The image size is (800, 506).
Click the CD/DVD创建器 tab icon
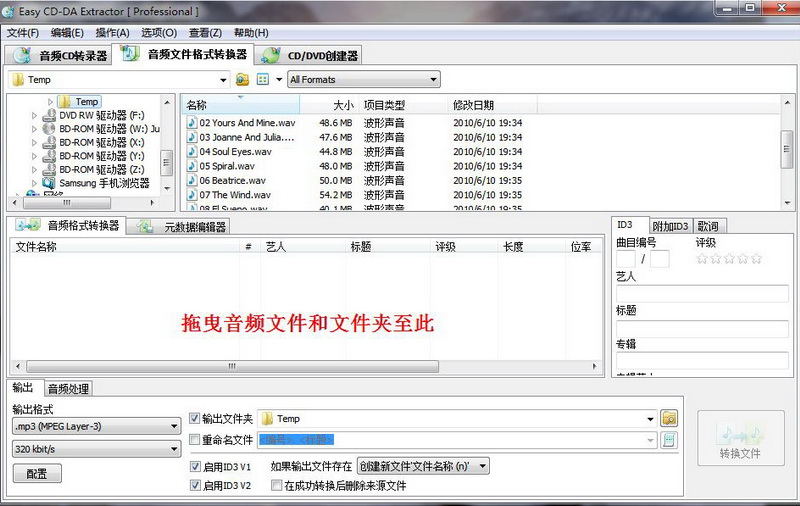271,55
